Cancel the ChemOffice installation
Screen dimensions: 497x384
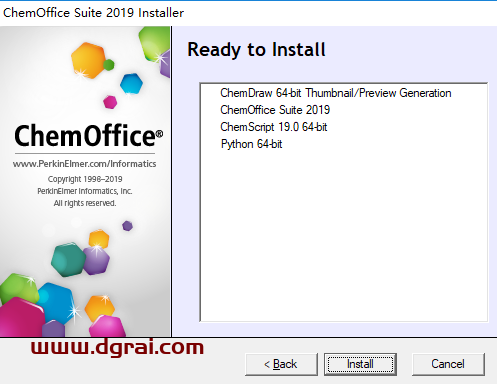(448, 364)
